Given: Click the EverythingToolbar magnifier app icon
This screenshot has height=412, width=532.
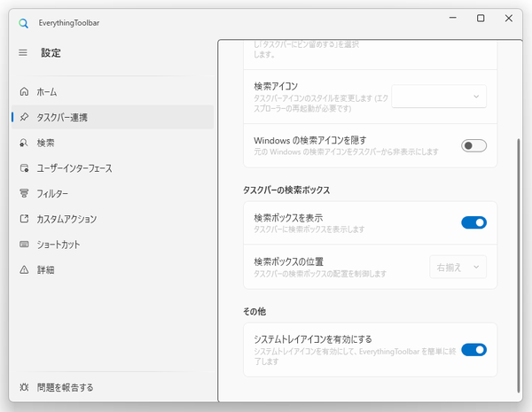Looking at the screenshot, I should tap(23, 23).
